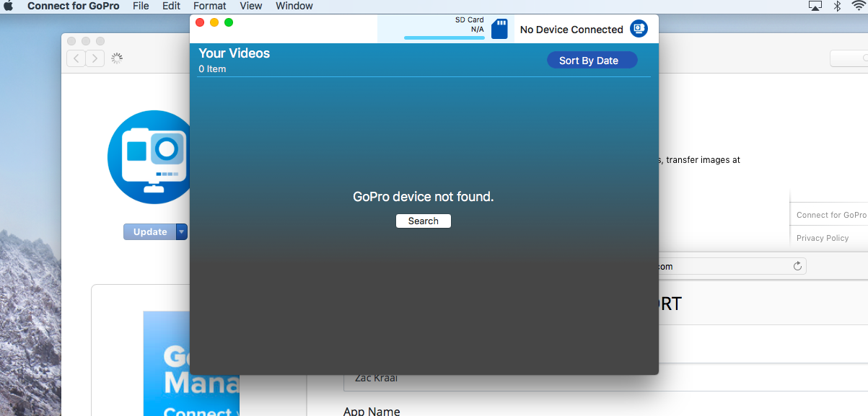Click the App Name label in Safari
The height and width of the screenshot is (416, 868).
point(372,411)
